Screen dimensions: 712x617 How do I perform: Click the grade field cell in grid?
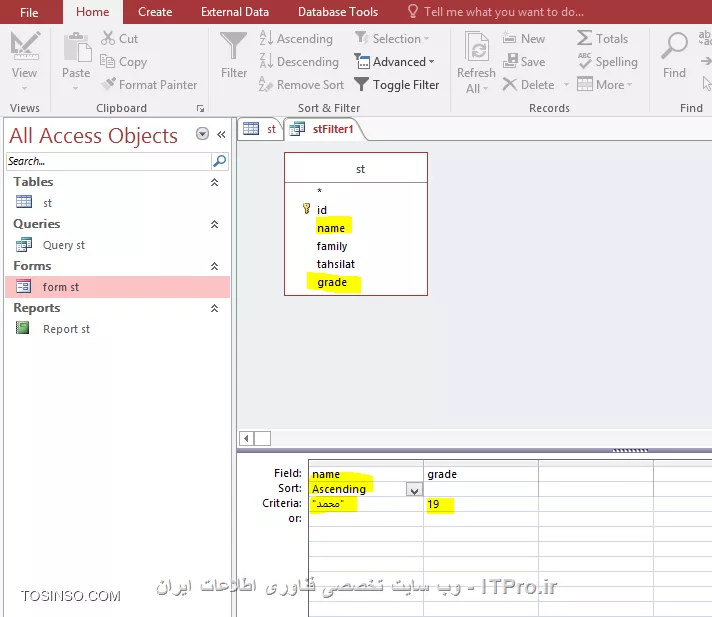(x=481, y=474)
